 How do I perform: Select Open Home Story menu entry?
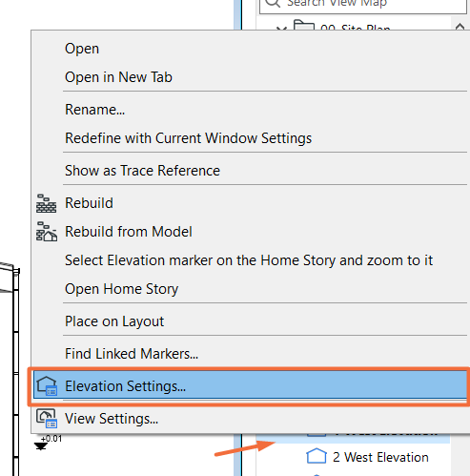(x=121, y=289)
